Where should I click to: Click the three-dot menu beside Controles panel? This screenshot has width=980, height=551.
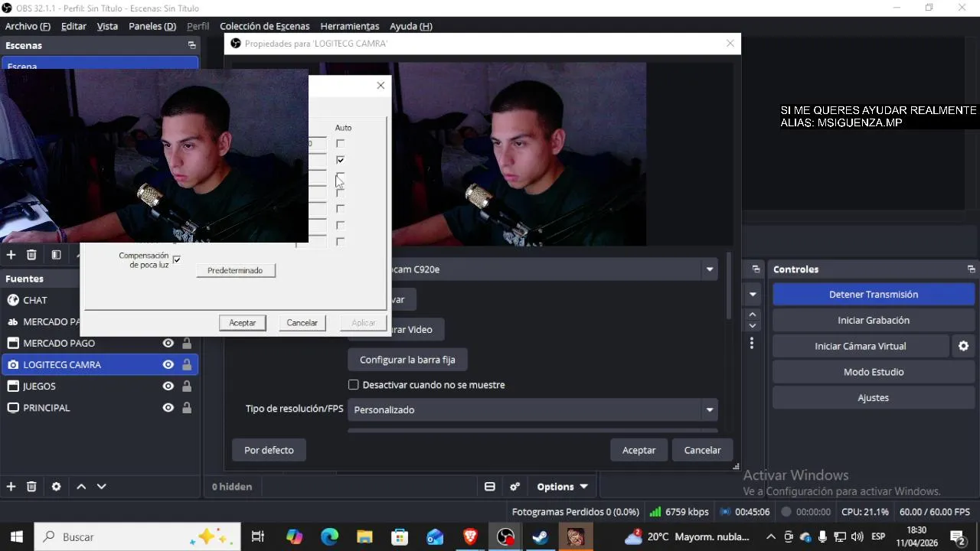(x=752, y=344)
